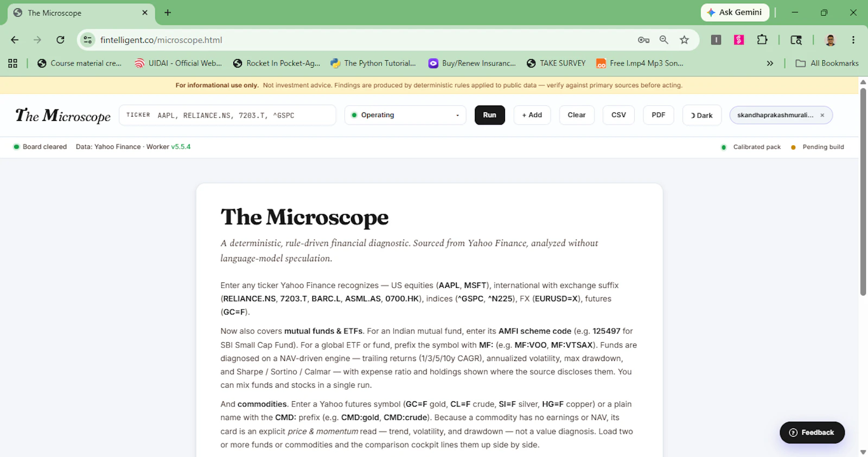Open a new browser tab
The width and height of the screenshot is (868, 457).
pos(168,12)
